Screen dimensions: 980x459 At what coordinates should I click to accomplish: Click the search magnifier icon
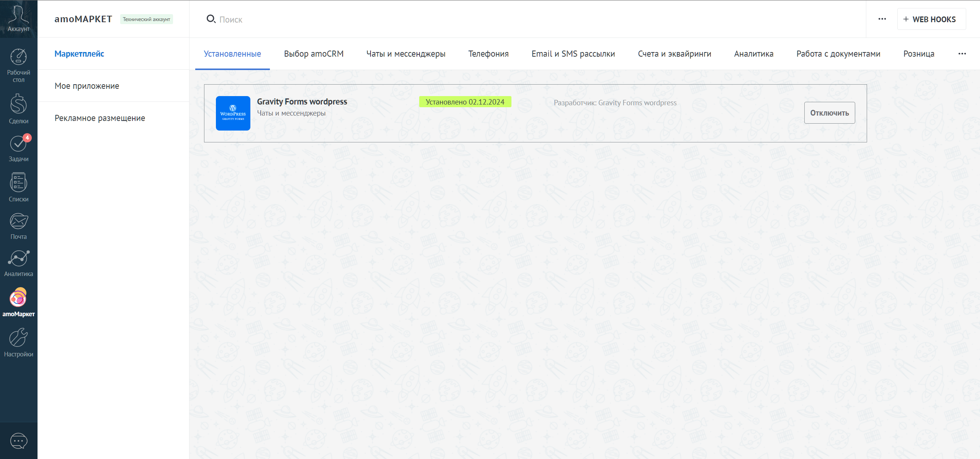(x=211, y=19)
